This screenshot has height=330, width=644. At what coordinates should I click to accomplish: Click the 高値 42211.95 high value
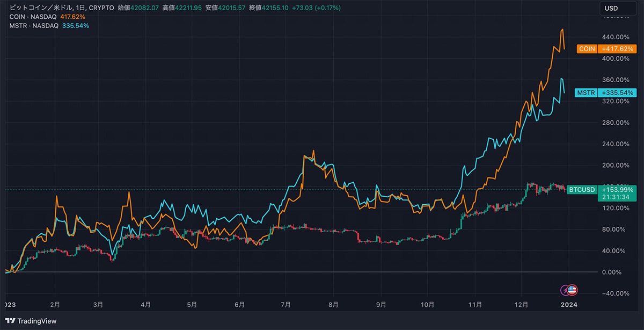[x=182, y=8]
